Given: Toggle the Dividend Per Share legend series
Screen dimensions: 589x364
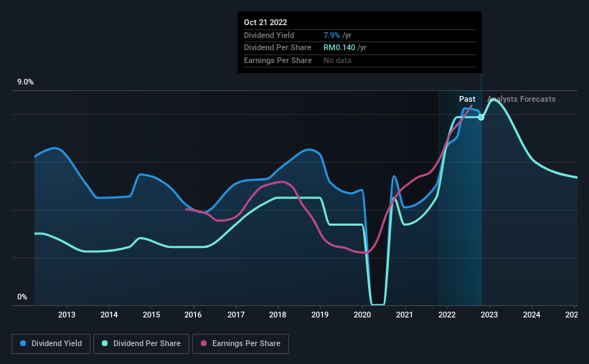Looking at the screenshot, I should coord(141,344).
